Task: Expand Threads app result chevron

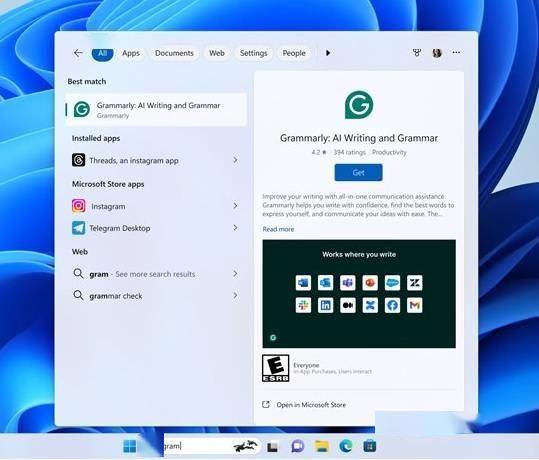Action: 235,160
